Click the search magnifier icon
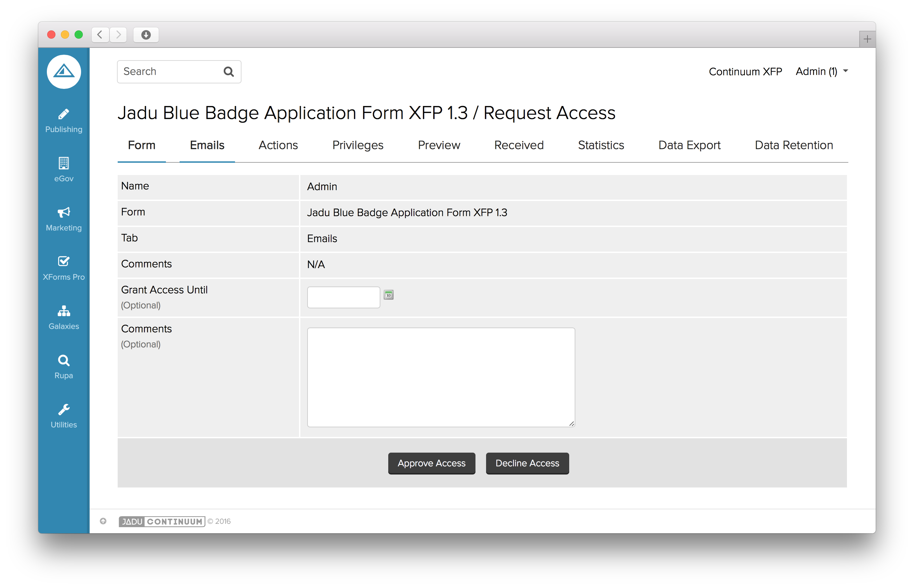This screenshot has height=588, width=914. pos(228,72)
